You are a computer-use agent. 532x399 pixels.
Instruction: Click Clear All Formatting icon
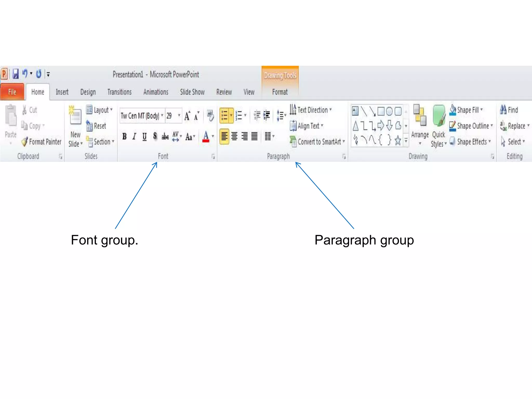pos(210,116)
